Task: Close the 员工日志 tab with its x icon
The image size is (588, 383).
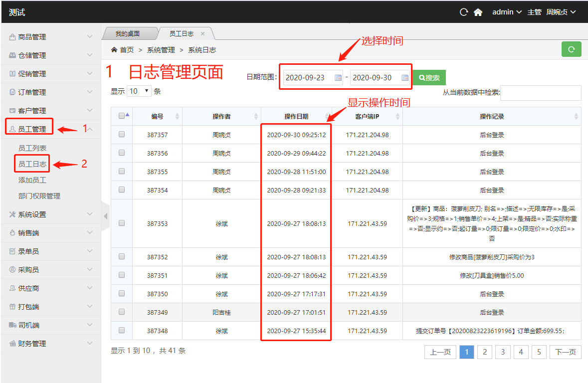Action: [x=202, y=34]
